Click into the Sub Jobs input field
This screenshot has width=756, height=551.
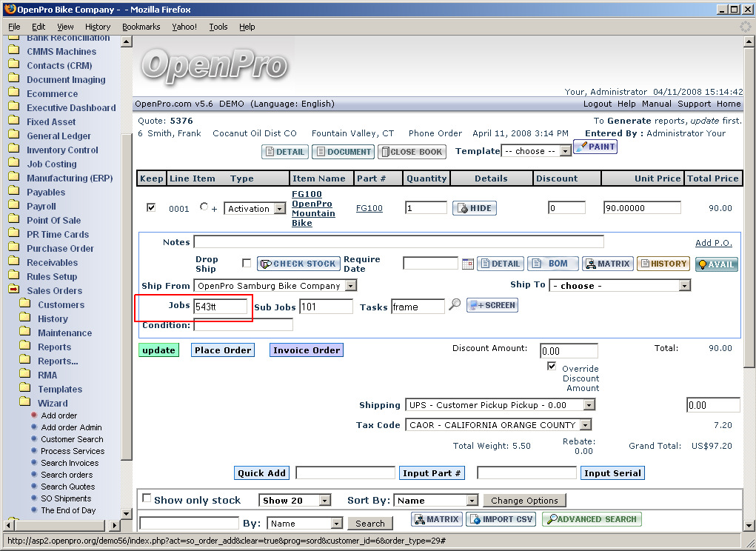click(326, 307)
